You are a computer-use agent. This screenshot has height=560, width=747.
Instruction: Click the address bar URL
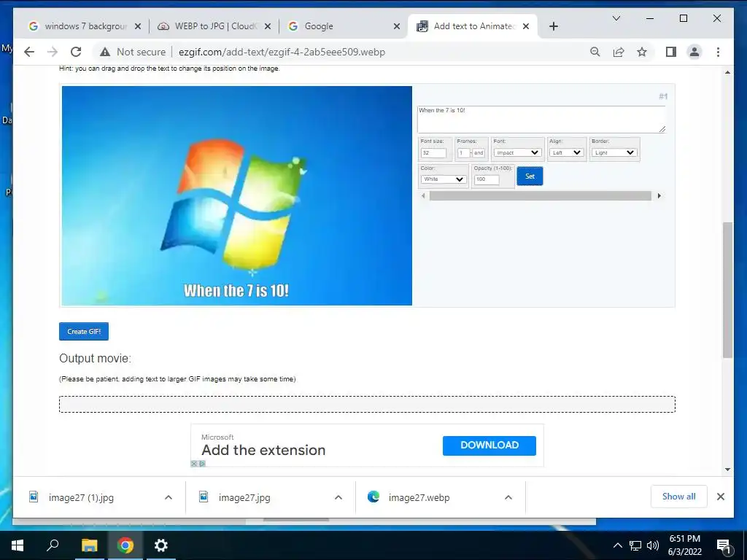coord(282,52)
